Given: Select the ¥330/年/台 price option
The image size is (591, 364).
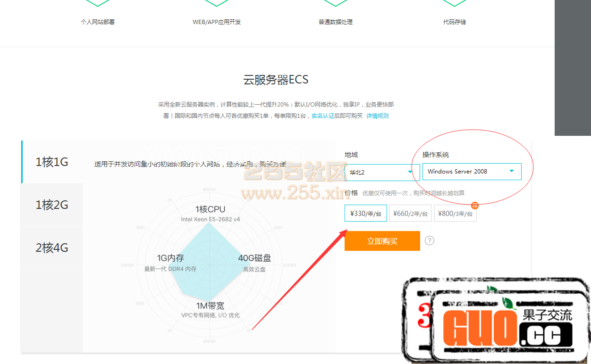Looking at the screenshot, I should pos(366,214).
